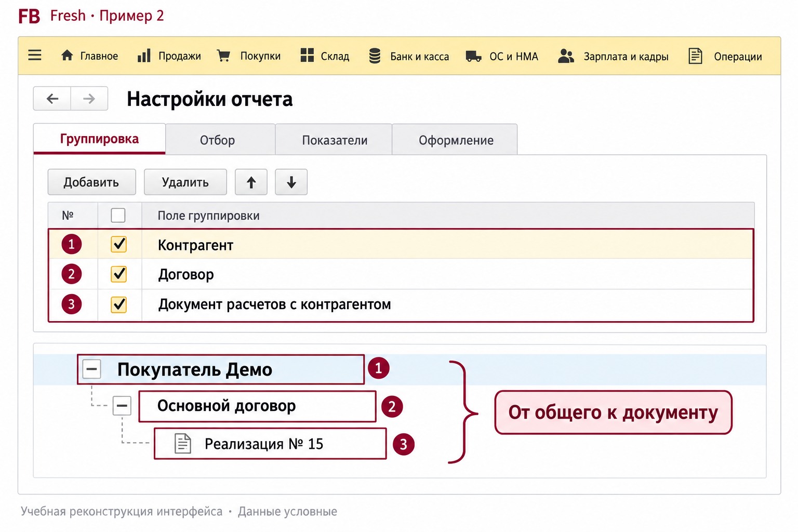Click the truck icon for ОС и НМА

(x=473, y=56)
